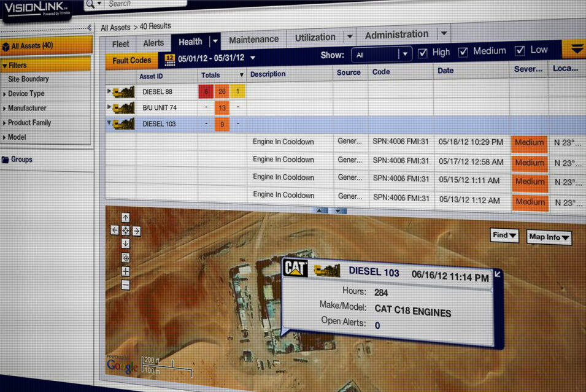Click the generator icon in map popup
This screenshot has height=392, width=586.
coord(327,270)
